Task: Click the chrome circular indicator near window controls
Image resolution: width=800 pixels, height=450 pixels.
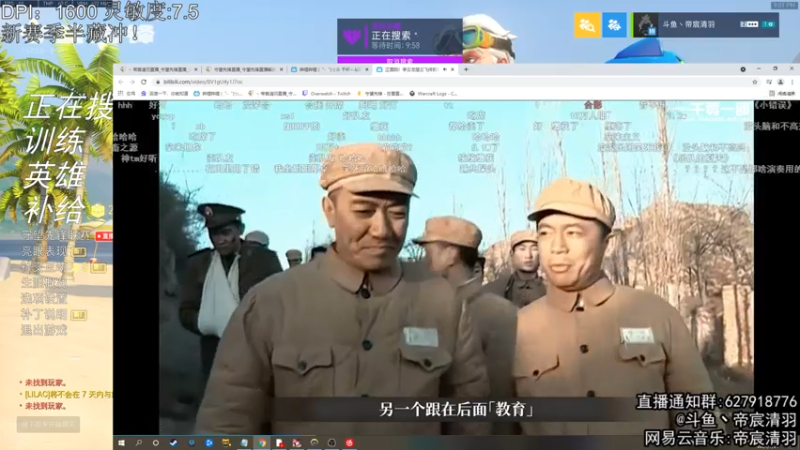Action: coord(743,69)
